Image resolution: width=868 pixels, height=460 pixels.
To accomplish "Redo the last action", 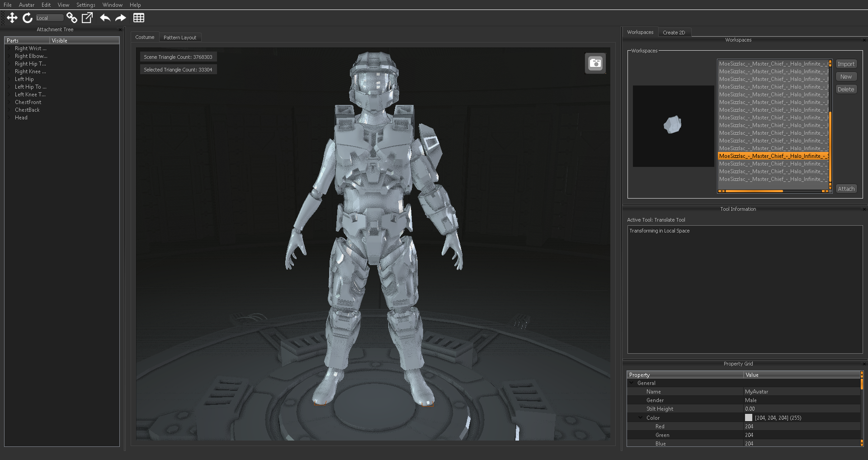I will [x=120, y=18].
